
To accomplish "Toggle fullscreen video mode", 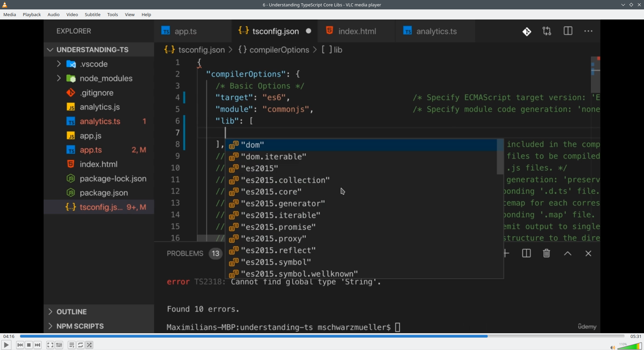I will (x=50, y=345).
